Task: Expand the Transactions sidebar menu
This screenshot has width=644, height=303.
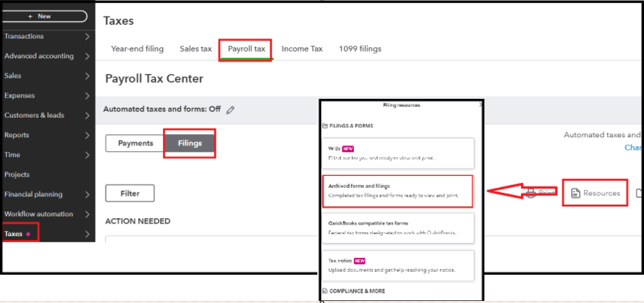Action: click(87, 36)
